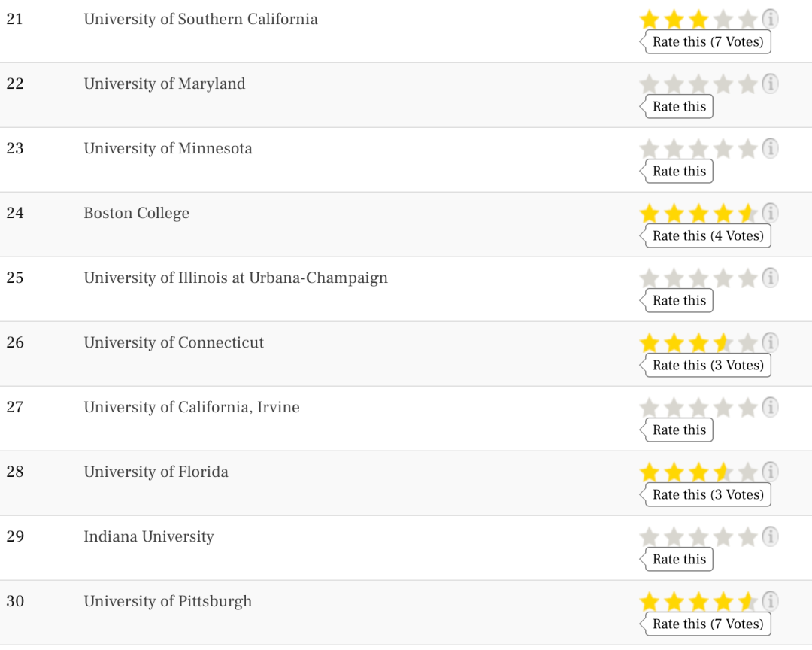Click Rate this (3 Votes) for University of Florida
The width and height of the screenshot is (812, 650).
[707, 495]
